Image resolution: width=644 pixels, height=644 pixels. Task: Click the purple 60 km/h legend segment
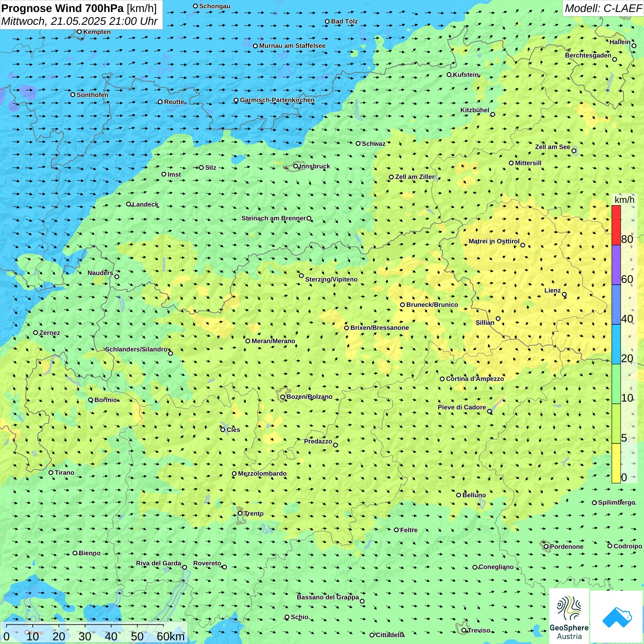coord(616,265)
